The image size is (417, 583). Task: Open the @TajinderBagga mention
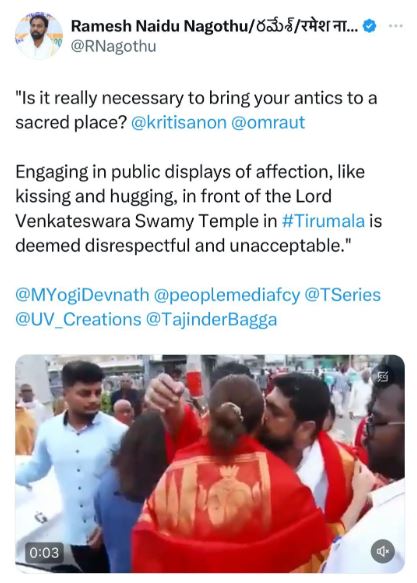point(211,320)
